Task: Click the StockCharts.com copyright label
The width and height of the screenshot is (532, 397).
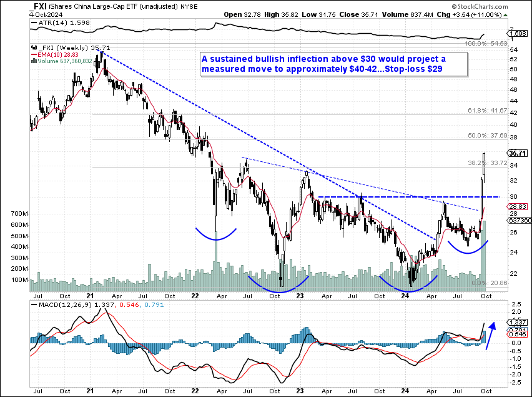Action: pos(480,6)
